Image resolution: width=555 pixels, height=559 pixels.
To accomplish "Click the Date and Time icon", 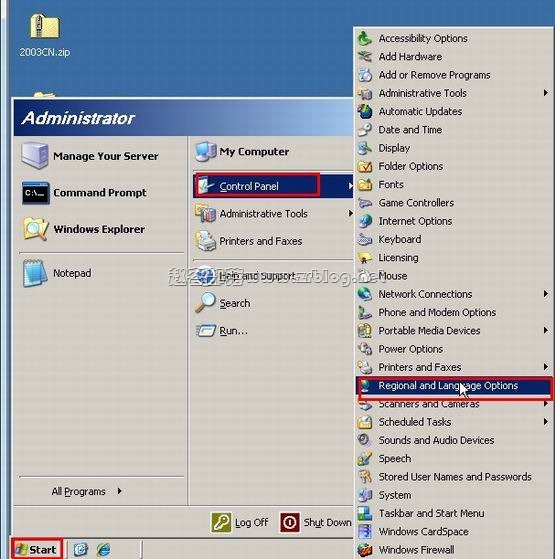I will point(365,130).
